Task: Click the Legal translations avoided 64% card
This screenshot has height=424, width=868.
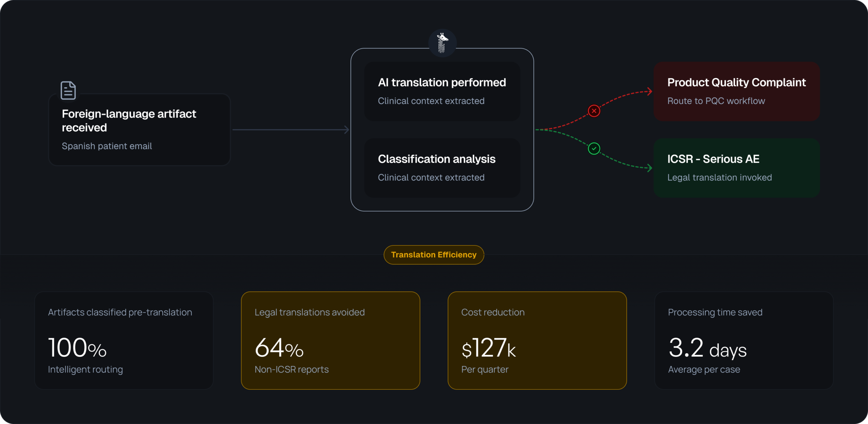Action: tap(331, 340)
